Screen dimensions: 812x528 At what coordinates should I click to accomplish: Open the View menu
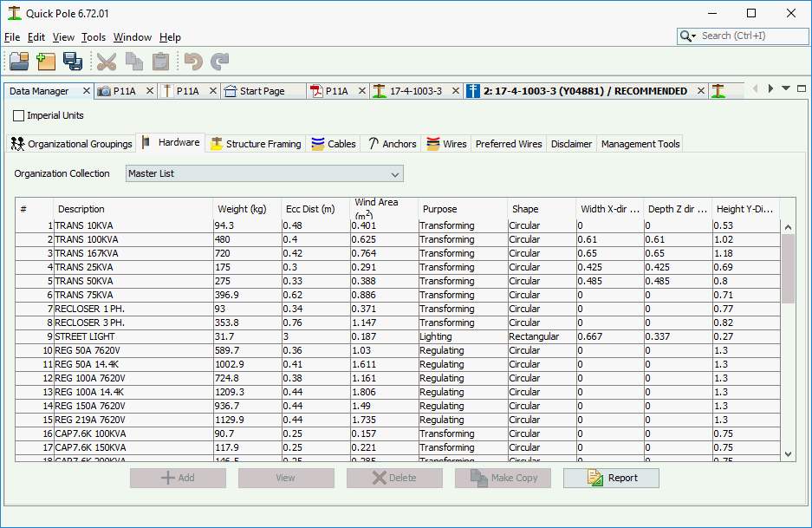click(x=63, y=37)
